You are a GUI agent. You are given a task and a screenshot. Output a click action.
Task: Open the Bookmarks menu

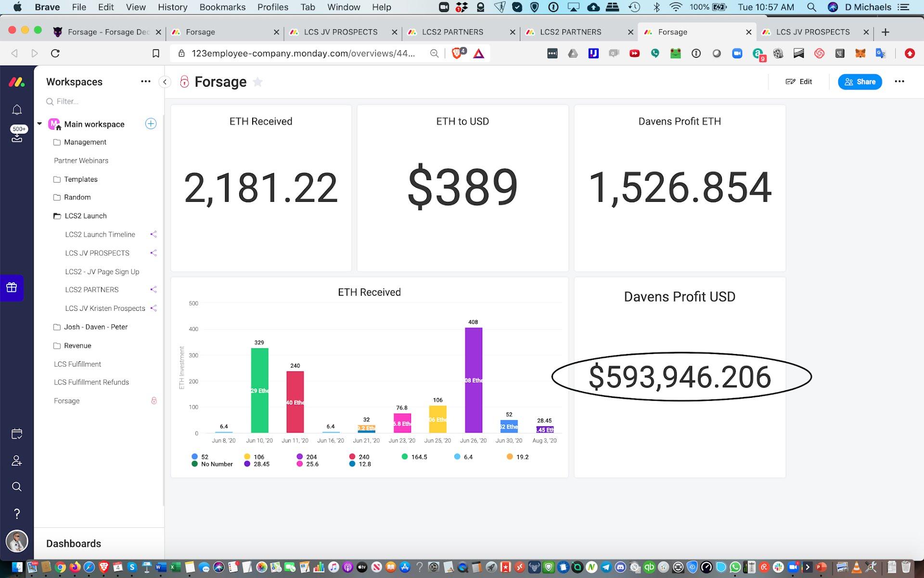(222, 7)
